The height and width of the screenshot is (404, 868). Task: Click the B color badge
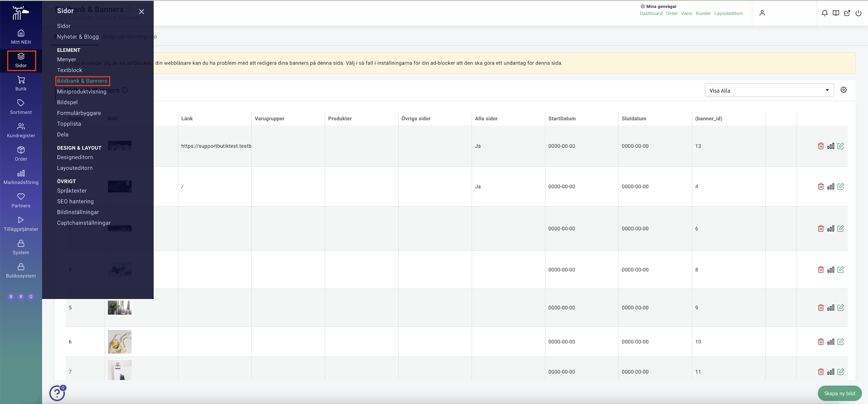[x=11, y=297]
